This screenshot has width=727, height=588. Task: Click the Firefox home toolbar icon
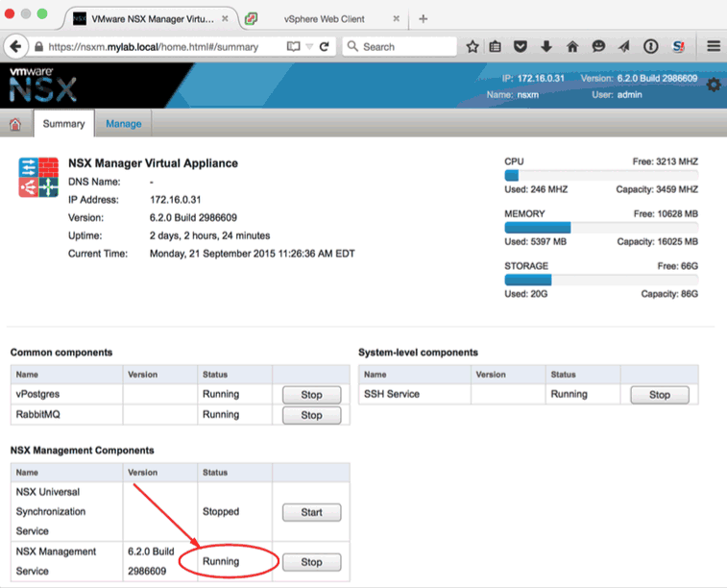[572, 46]
